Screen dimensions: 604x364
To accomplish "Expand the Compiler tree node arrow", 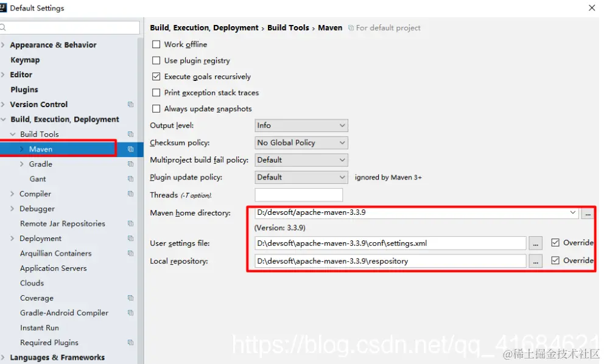I will click(x=12, y=194).
